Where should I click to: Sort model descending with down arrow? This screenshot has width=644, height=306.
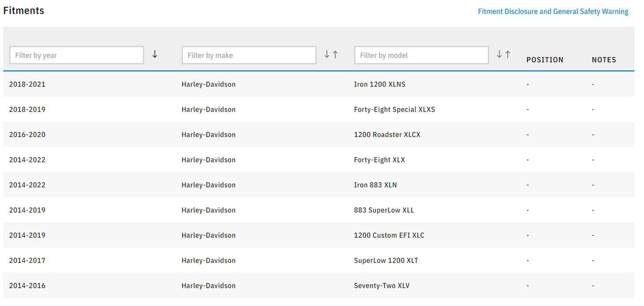click(x=499, y=54)
